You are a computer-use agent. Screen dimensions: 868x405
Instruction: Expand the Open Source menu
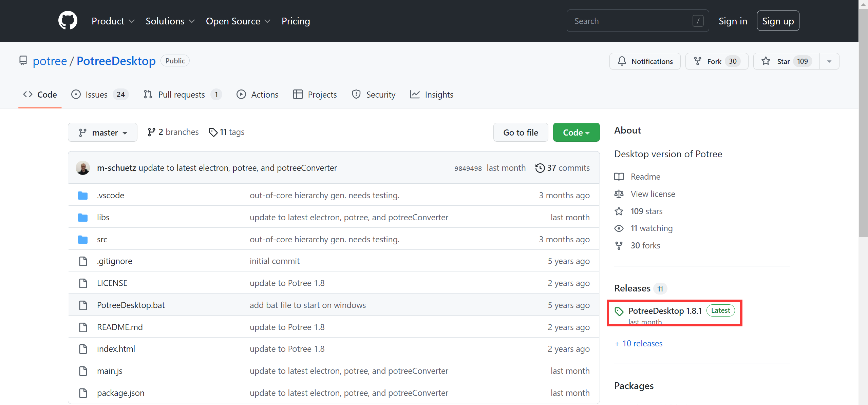point(238,21)
